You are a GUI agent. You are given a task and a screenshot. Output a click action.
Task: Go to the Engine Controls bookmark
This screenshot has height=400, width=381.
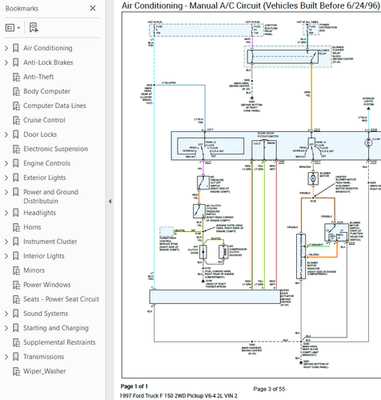click(47, 163)
